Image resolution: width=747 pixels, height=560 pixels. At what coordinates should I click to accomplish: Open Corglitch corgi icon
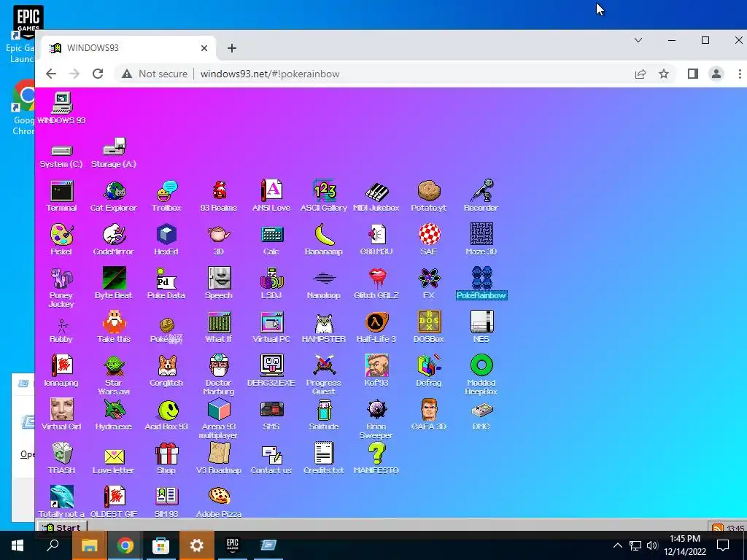166,366
